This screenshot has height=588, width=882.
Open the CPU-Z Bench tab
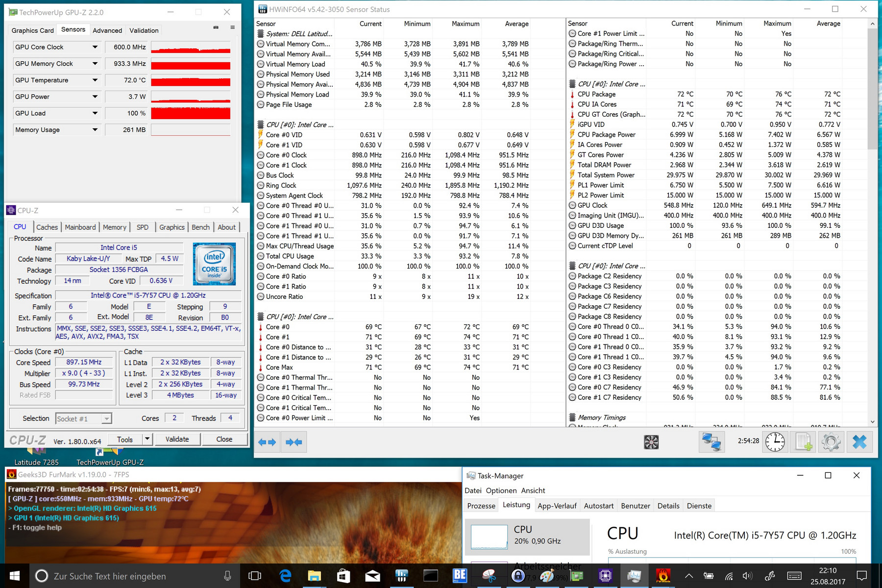(201, 227)
